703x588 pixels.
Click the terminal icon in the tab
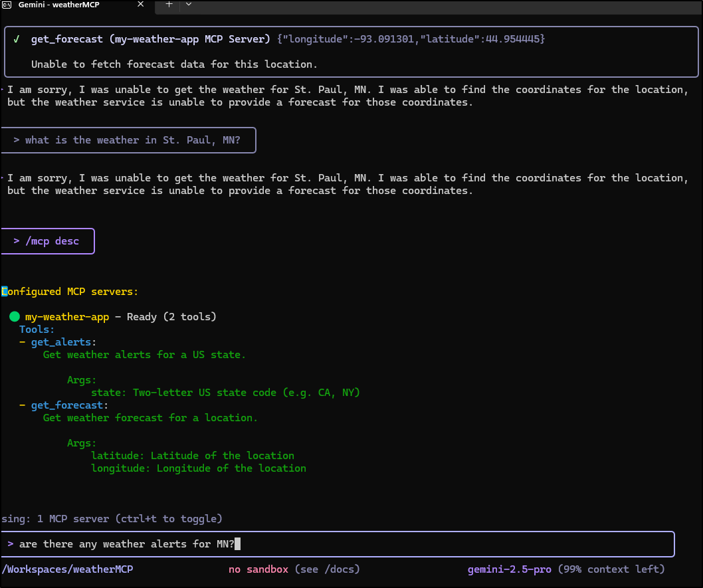click(7, 5)
